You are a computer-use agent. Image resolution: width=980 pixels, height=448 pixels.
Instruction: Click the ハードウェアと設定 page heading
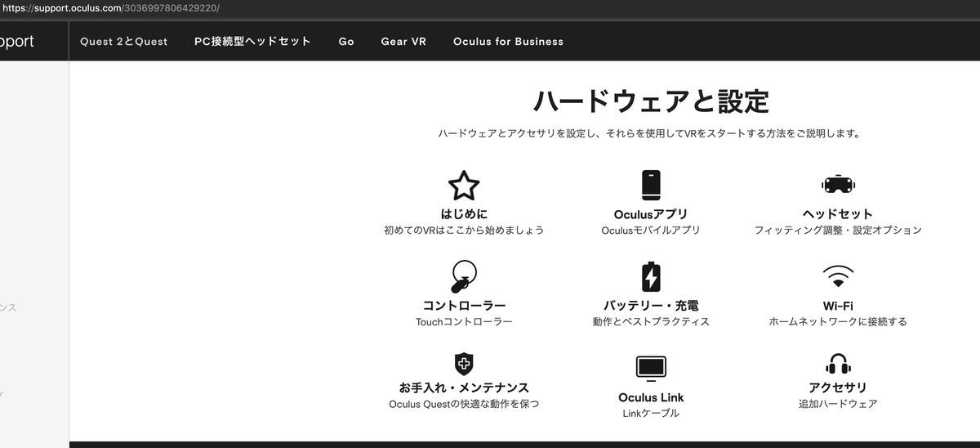click(651, 101)
